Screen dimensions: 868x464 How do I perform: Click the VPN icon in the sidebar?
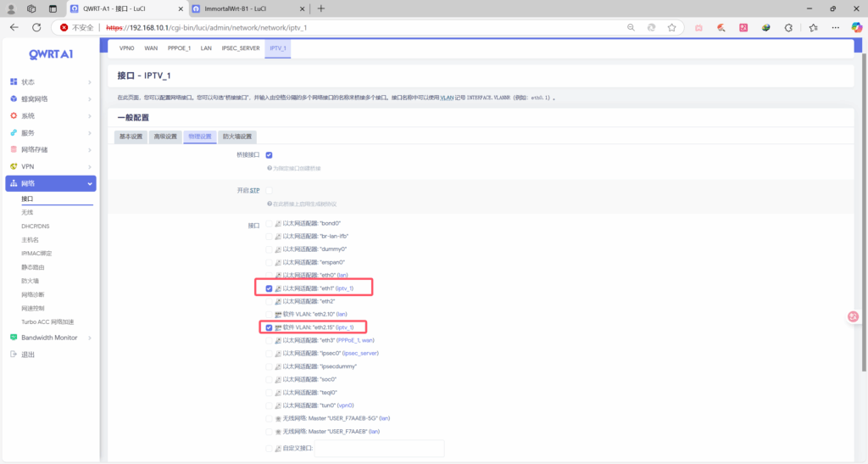14,166
